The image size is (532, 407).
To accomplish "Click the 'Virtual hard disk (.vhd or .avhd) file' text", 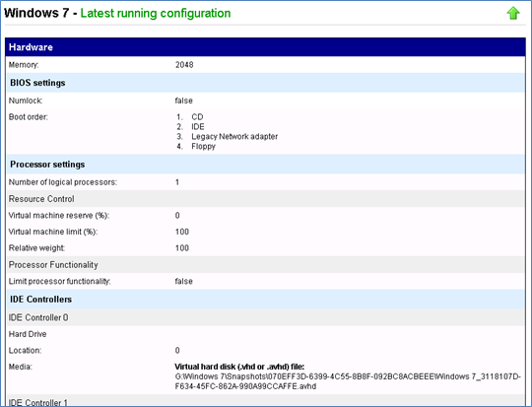I will tap(239, 367).
